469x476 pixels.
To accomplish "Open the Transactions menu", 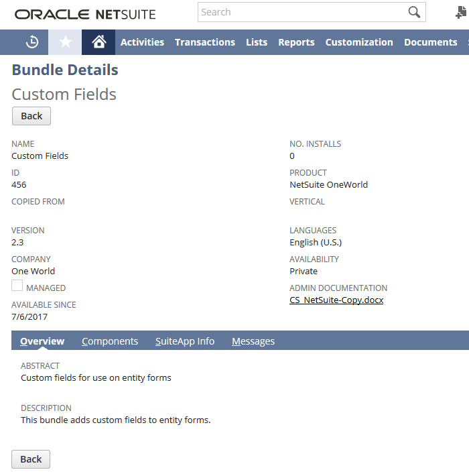I will point(205,42).
